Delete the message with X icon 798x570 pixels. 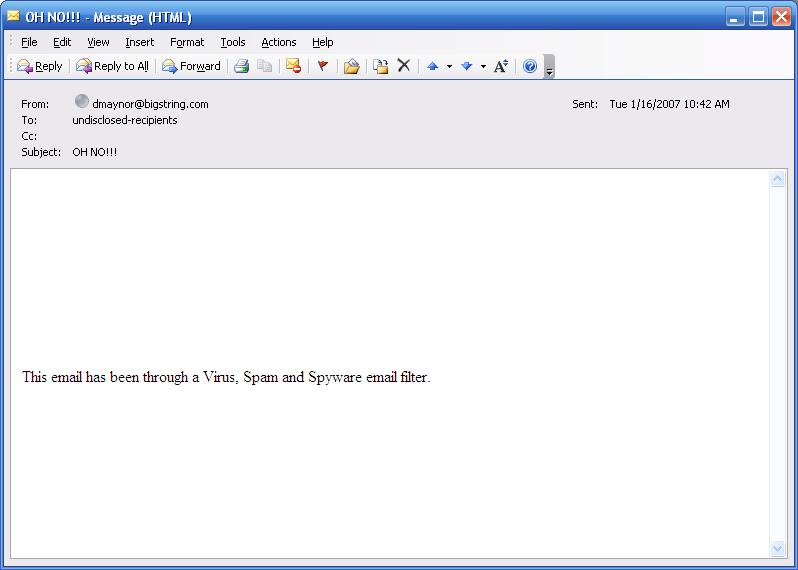point(404,66)
